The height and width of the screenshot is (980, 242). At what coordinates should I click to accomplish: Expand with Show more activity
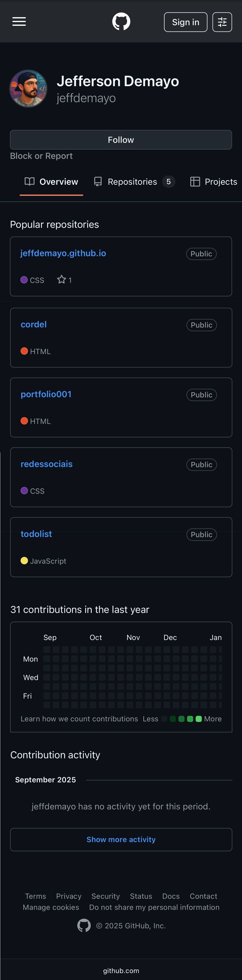click(121, 839)
